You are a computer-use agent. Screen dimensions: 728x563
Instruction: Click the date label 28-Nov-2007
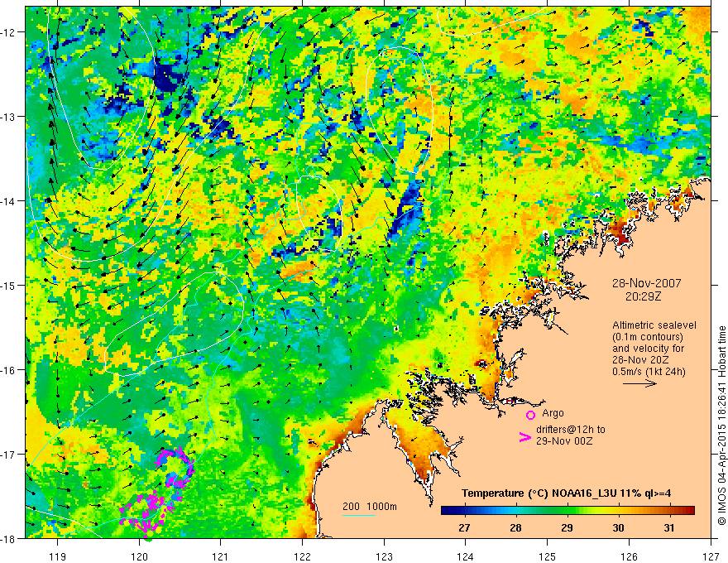coord(646,283)
